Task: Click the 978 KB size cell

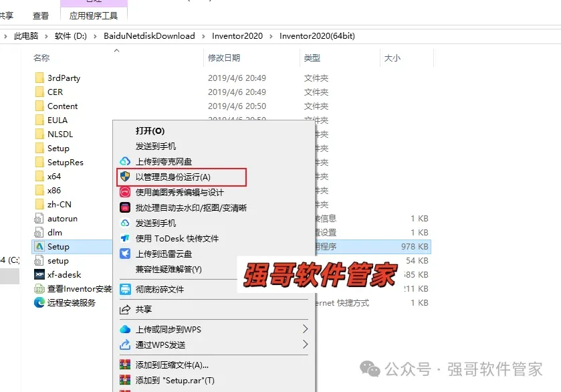Action: click(415, 247)
